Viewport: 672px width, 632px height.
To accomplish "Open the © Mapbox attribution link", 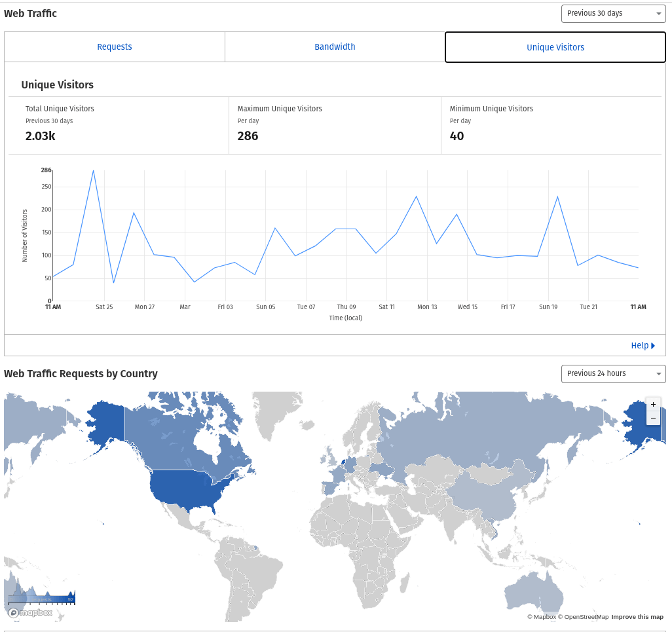I will point(542,617).
